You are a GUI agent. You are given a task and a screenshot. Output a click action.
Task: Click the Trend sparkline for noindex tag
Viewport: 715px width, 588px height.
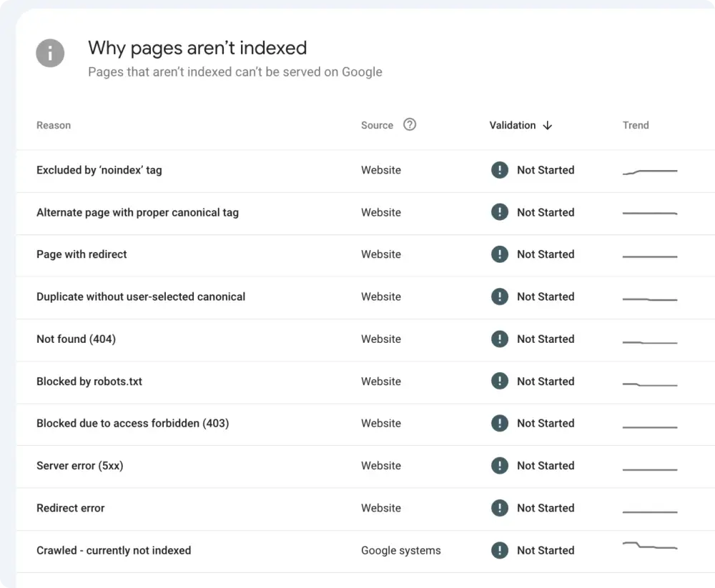649,170
